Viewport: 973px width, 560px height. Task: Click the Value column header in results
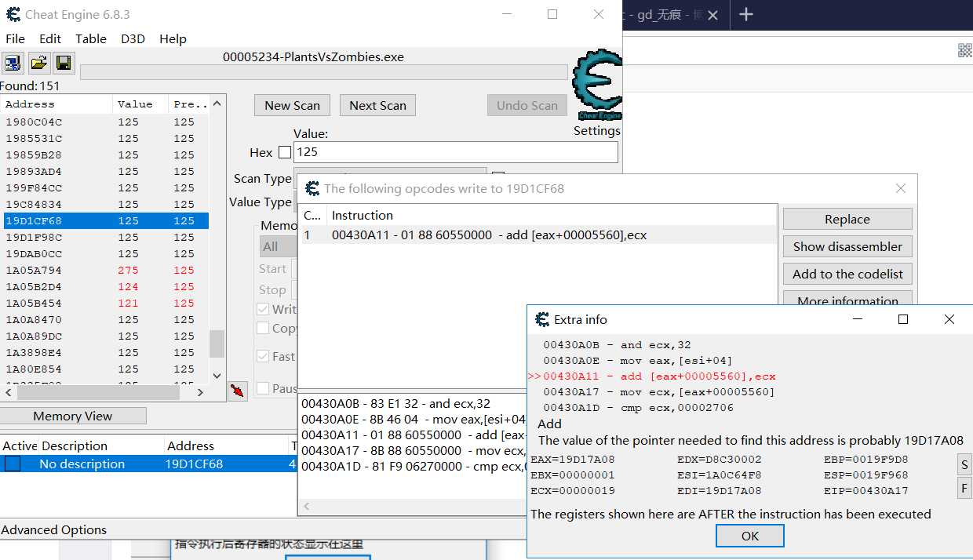(140, 104)
